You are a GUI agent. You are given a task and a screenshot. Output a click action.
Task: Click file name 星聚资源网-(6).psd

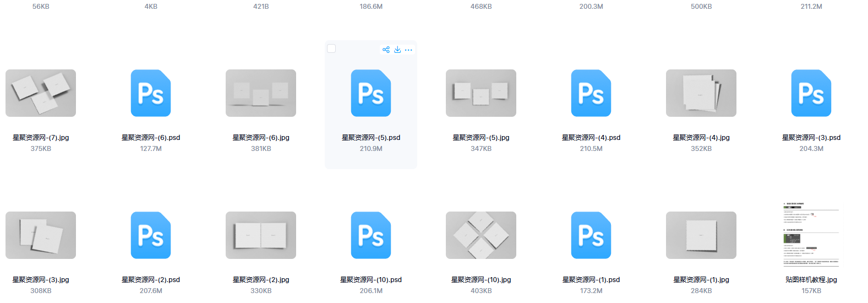pos(151,138)
